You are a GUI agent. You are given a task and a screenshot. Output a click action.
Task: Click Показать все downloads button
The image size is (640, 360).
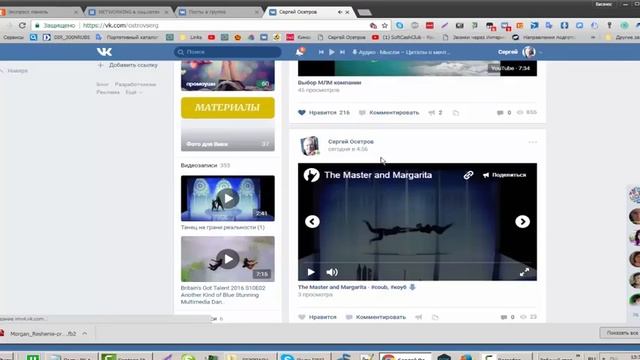point(621,333)
